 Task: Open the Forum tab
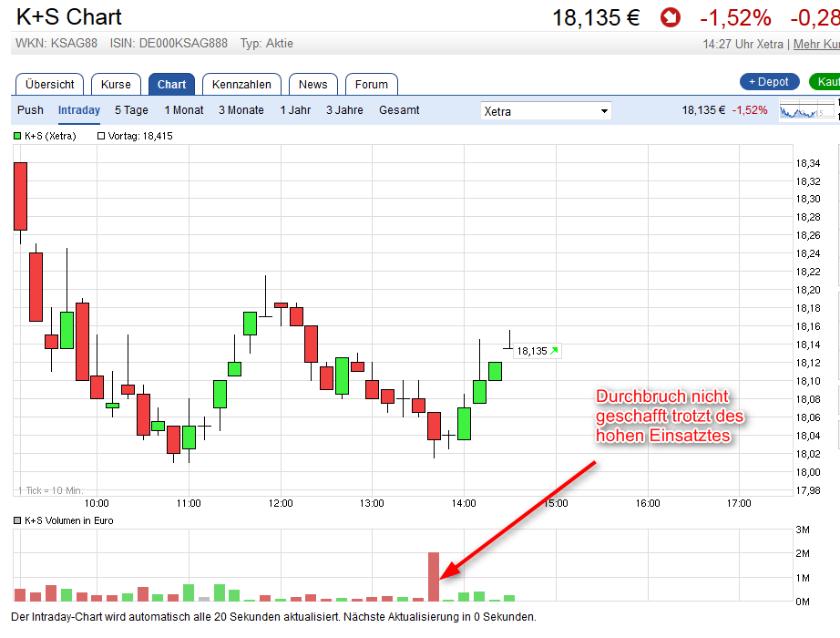click(x=371, y=84)
